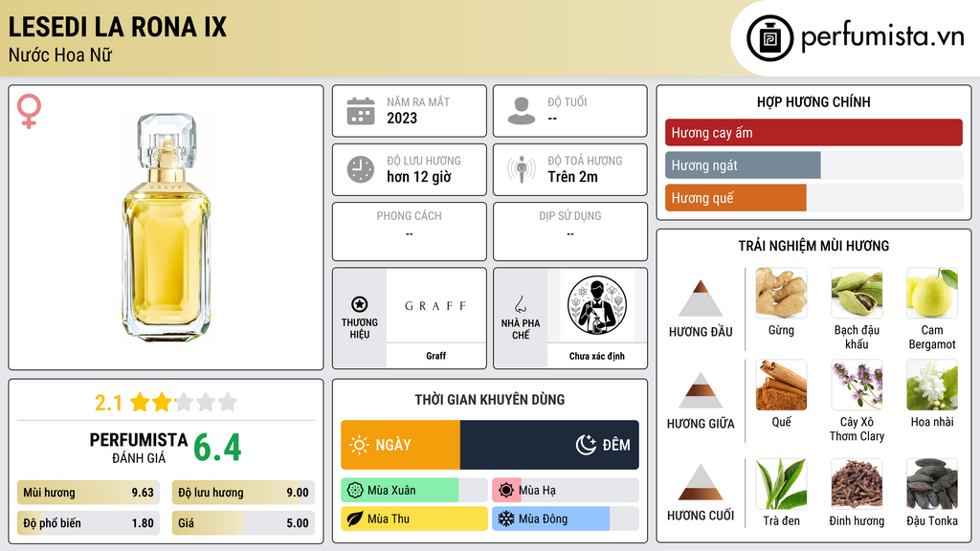Viewport: 980px width, 551px height.
Task: Open the Quế cinnamon note thumbnail
Action: [781, 385]
